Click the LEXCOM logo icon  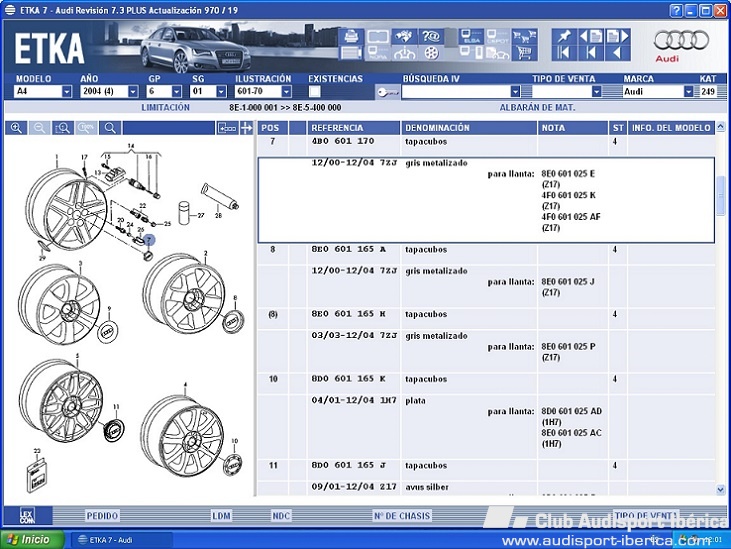(x=28, y=516)
